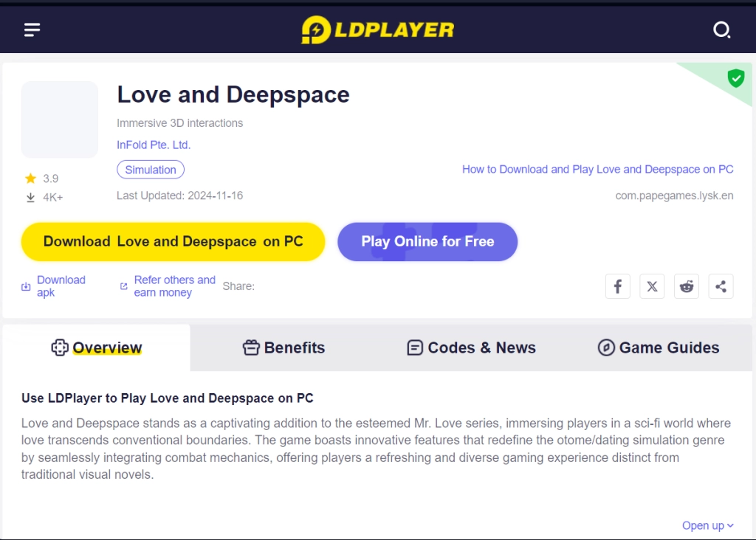Click the generic share icon
This screenshot has height=540, width=756.
pyautogui.click(x=721, y=287)
